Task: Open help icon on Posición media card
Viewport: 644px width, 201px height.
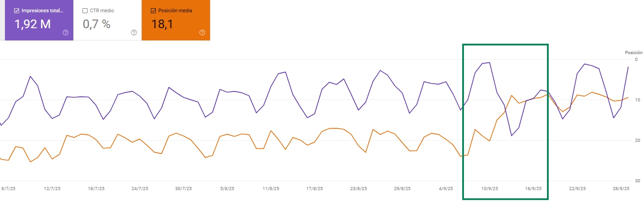Action: [x=202, y=32]
